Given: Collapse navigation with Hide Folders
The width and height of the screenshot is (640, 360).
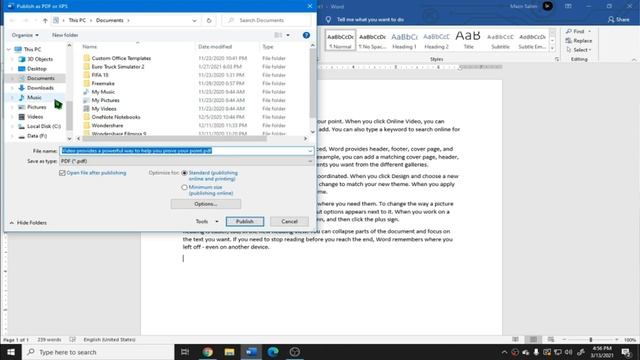Looking at the screenshot, I should point(28,223).
